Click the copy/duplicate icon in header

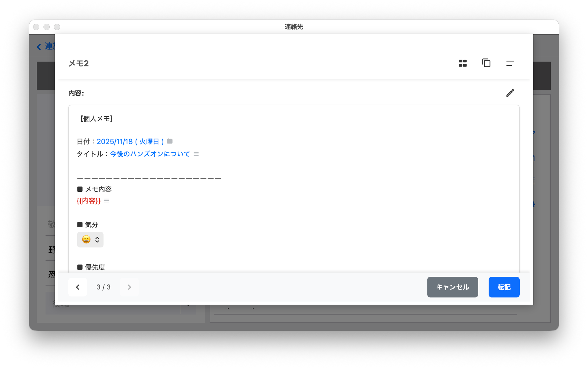click(486, 63)
